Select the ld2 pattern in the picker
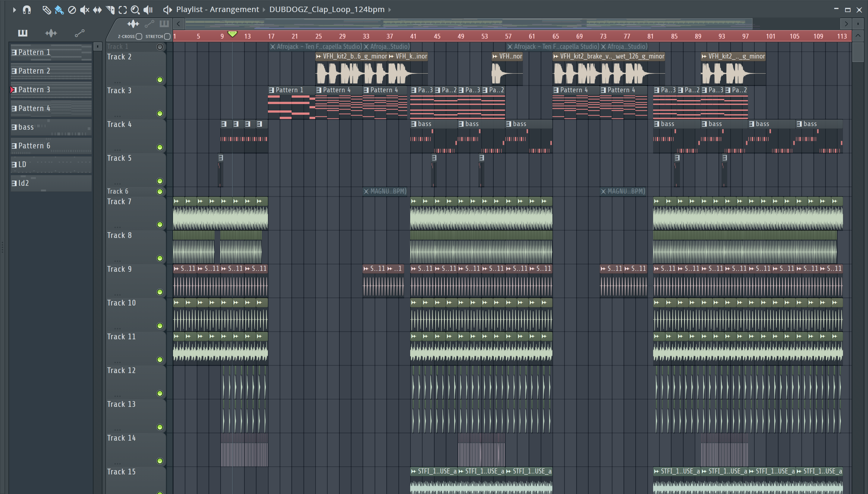 [51, 183]
